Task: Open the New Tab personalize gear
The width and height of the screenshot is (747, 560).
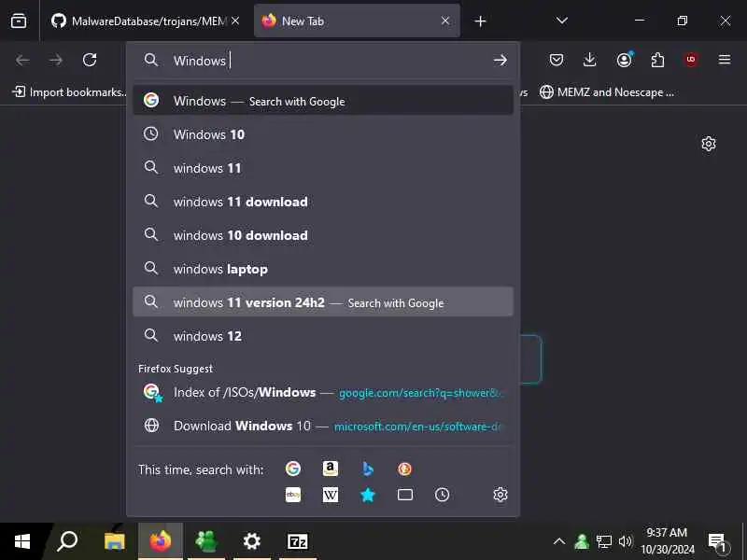Action: 709,144
